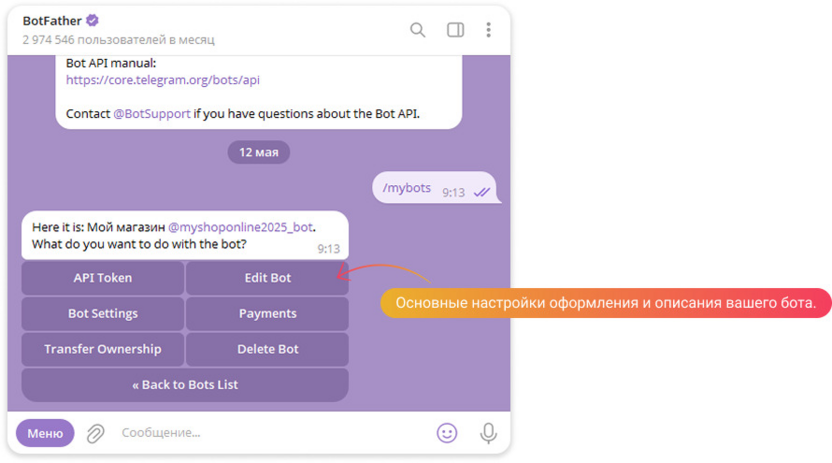Choose Edit Bot option
The height and width of the screenshot is (463, 832).
267,278
